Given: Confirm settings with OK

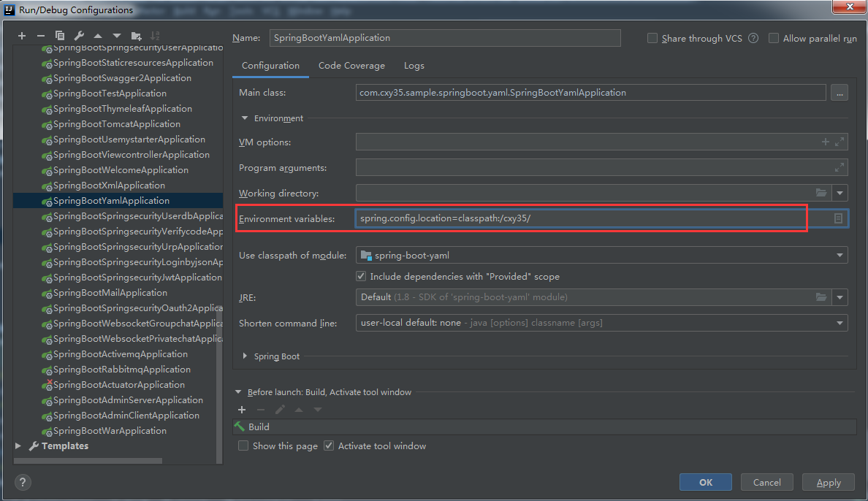Looking at the screenshot, I should click(705, 482).
